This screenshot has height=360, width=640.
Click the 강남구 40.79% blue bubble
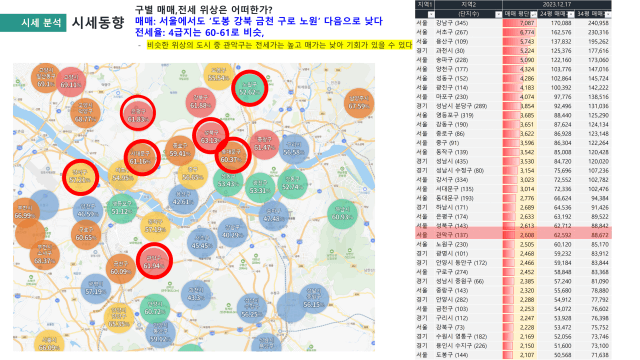pyautogui.click(x=233, y=232)
